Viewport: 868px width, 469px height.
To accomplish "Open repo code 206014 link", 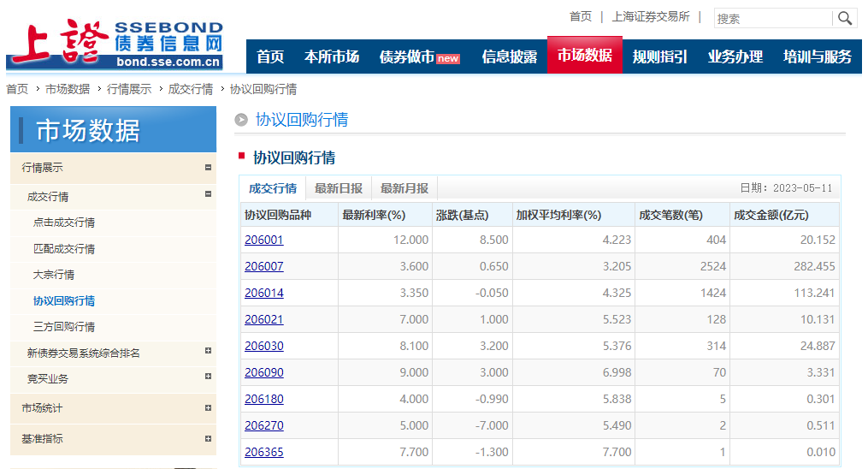I will (264, 293).
